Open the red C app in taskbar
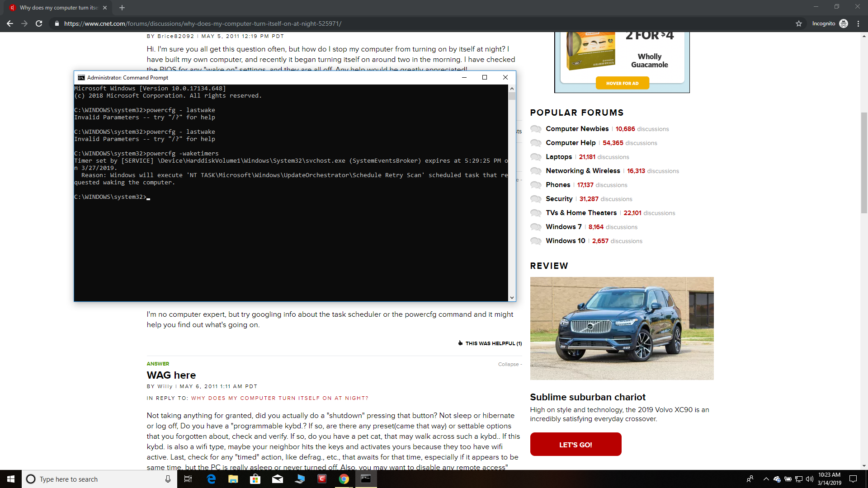Screen dimensions: 868x488 point(322,479)
